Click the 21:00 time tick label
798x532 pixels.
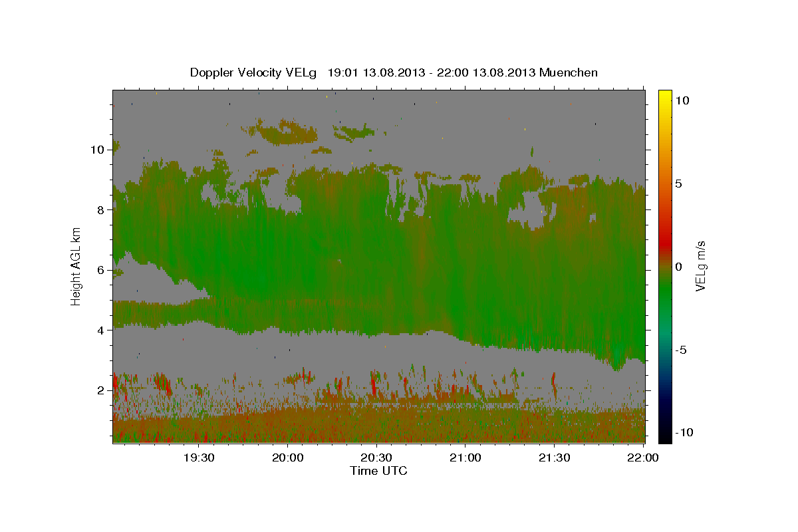pyautogui.click(x=465, y=458)
